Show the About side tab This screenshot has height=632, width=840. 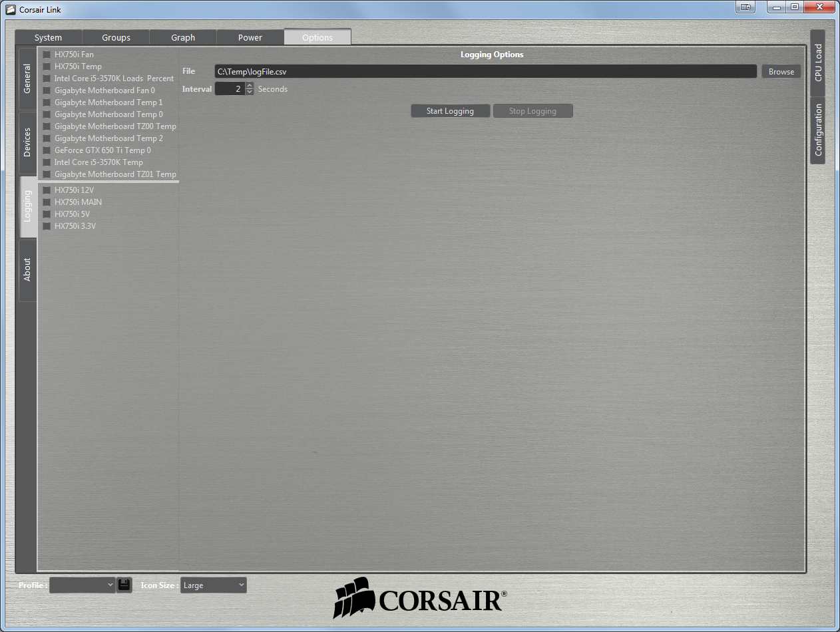tap(27, 270)
